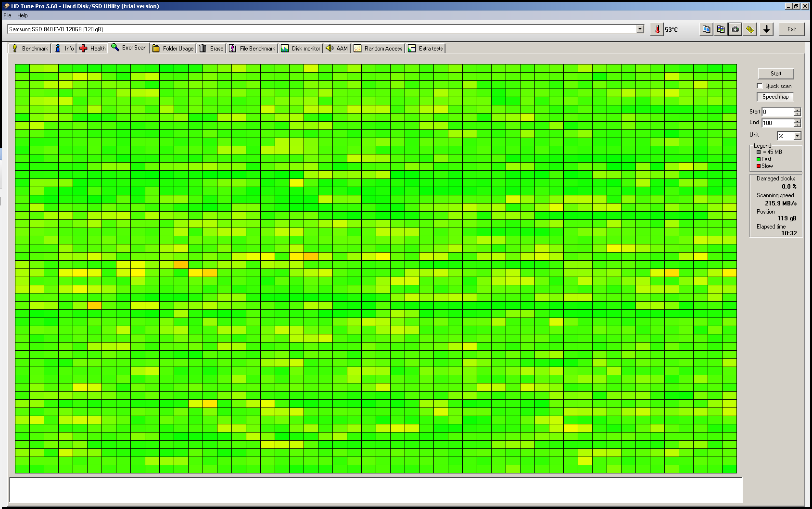Click the empty results text box

point(376,490)
